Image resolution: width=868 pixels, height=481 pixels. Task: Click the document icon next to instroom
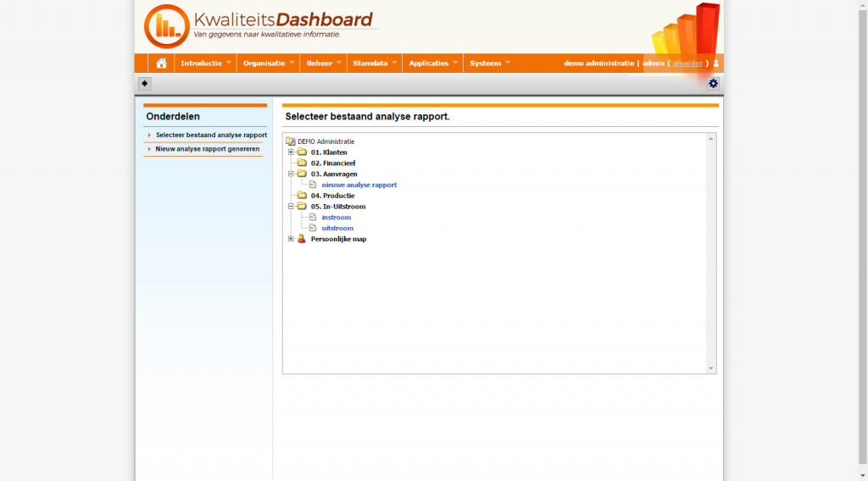313,218
